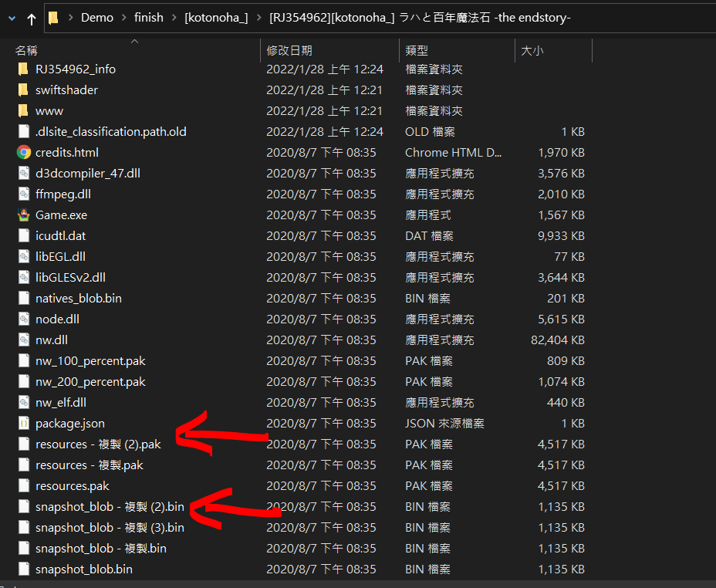This screenshot has width=716, height=588.
Task: Click the 77 KB size of libEGL.dll
Action: (x=569, y=256)
